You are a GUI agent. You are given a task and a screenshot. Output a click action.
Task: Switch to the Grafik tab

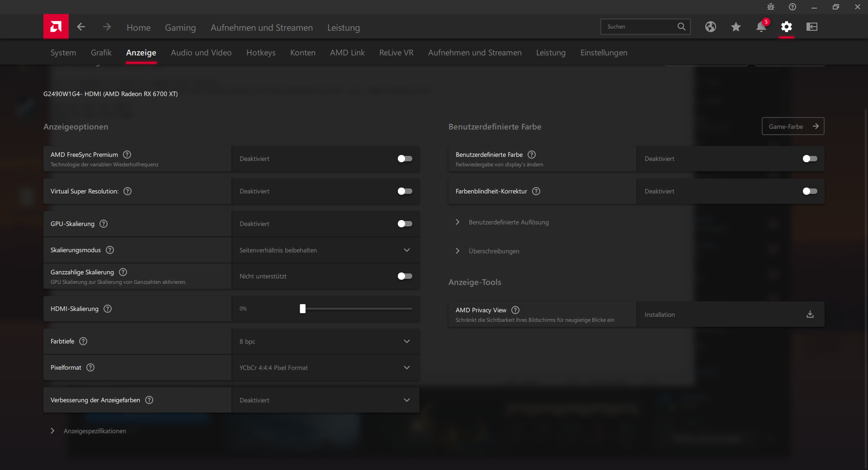pos(101,52)
